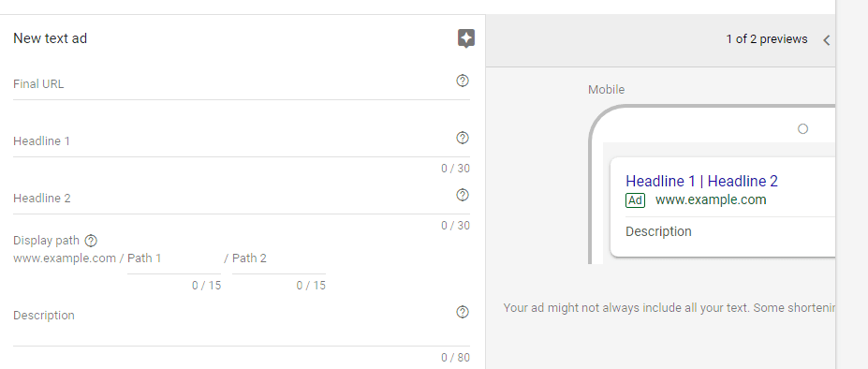Open the Final URL help icon
Image resolution: width=868 pixels, height=369 pixels.
pyautogui.click(x=463, y=81)
